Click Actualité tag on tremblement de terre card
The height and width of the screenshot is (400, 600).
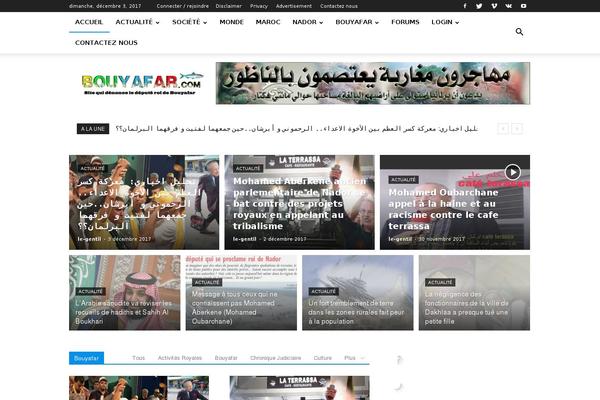(x=323, y=291)
